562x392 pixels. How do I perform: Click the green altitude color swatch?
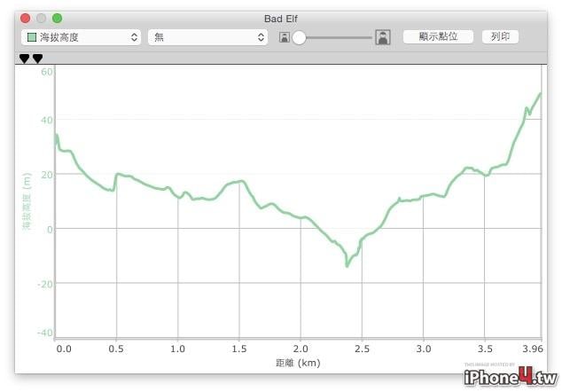(x=32, y=37)
